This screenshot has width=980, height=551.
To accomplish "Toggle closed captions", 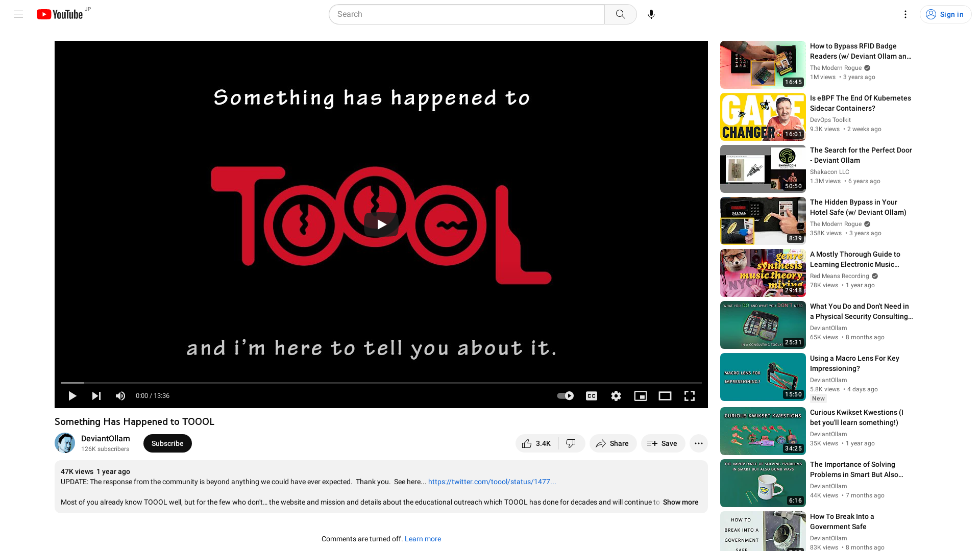I will click(592, 396).
